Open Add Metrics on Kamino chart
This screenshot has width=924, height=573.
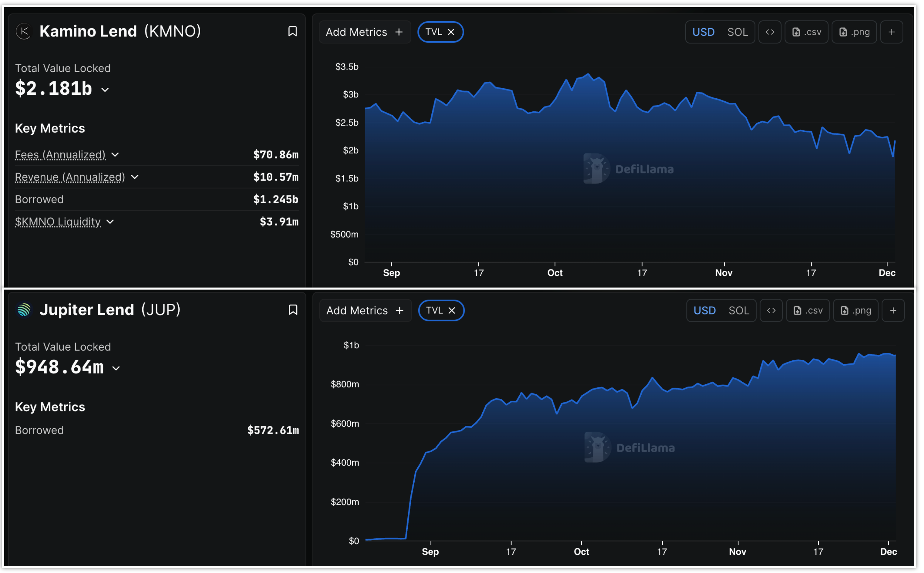pos(364,32)
